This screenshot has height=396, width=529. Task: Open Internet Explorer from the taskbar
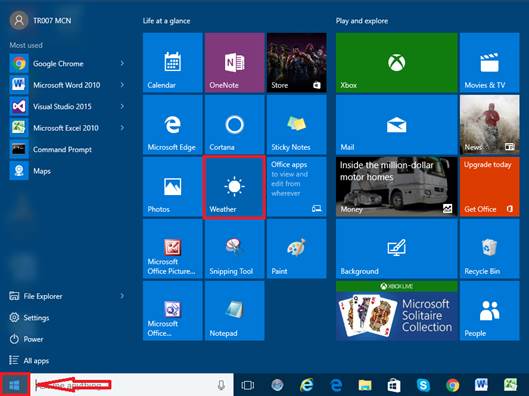point(306,385)
